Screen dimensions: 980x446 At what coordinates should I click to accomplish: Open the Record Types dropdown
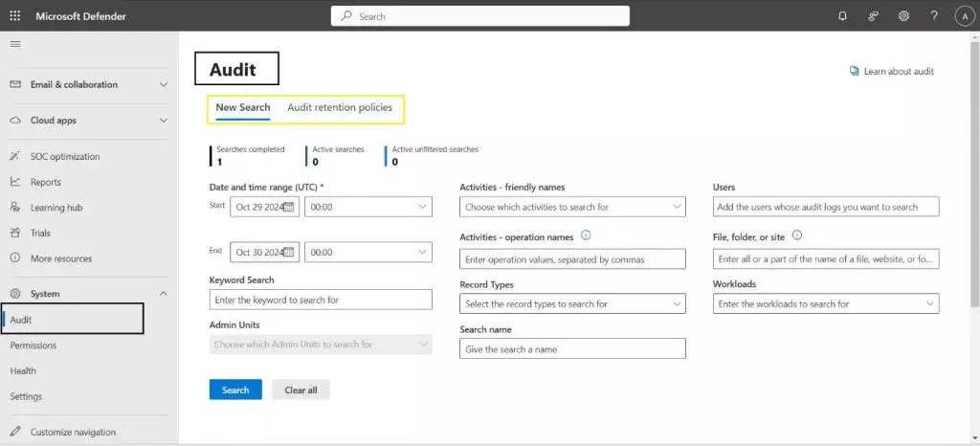pos(572,303)
